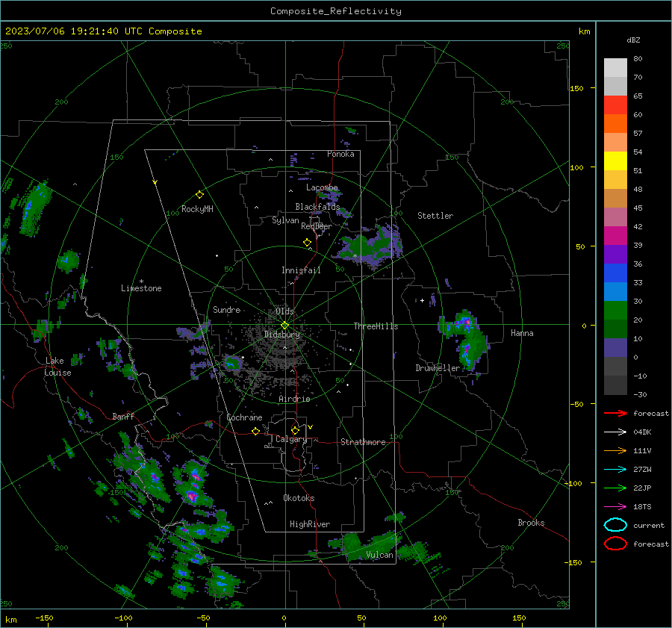Image resolution: width=672 pixels, height=628 pixels.
Task: Select the bright green swatch between 30 and 20 dBZ
Action: 615,311
